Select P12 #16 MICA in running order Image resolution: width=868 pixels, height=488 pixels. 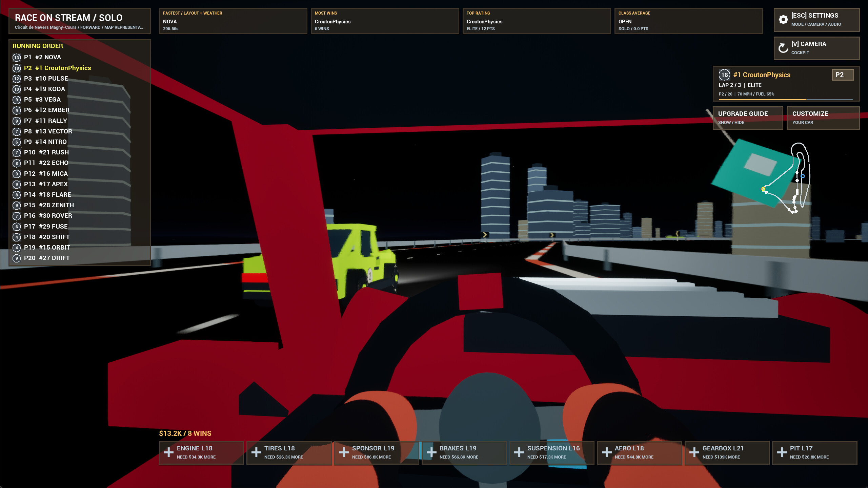coord(79,174)
